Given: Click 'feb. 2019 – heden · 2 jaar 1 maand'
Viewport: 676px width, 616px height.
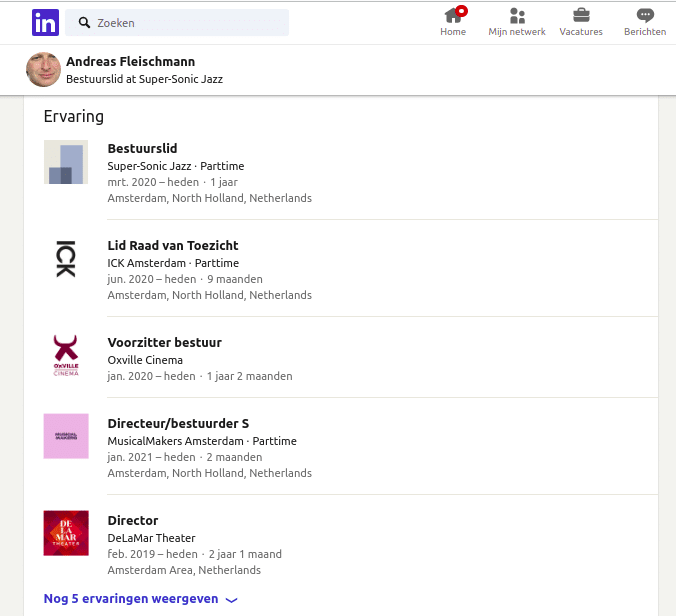Looking at the screenshot, I should pyautogui.click(x=194, y=554).
